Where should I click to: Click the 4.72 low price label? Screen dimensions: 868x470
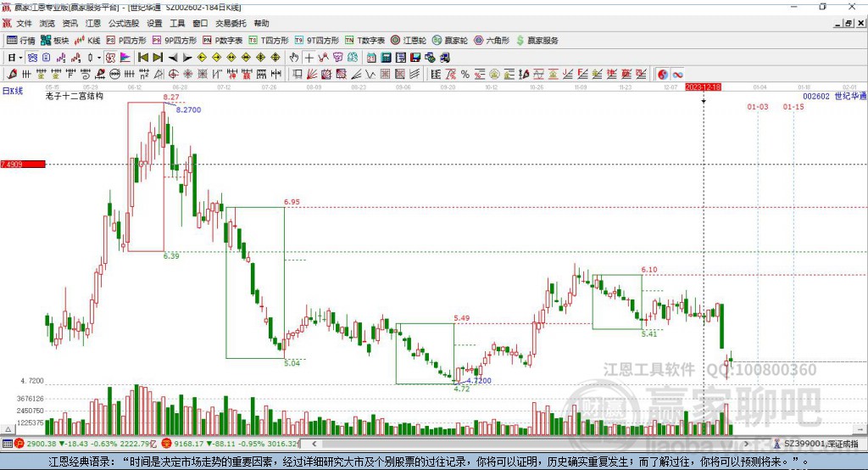tap(462, 389)
